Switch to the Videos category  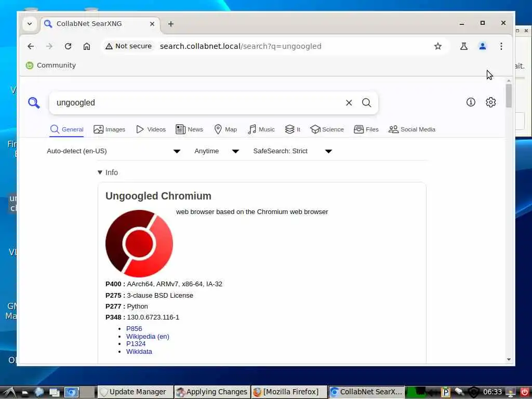[151, 129]
